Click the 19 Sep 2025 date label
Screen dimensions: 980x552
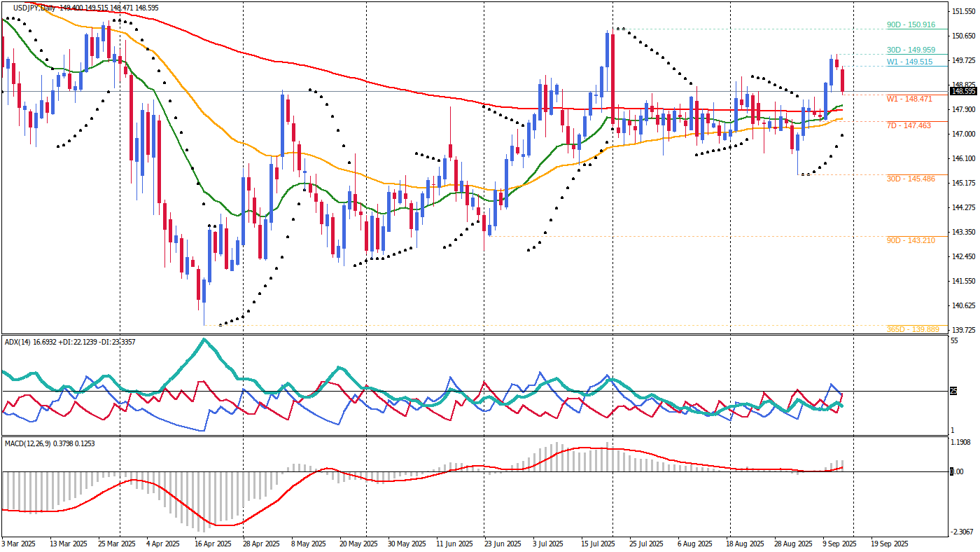[x=889, y=544]
